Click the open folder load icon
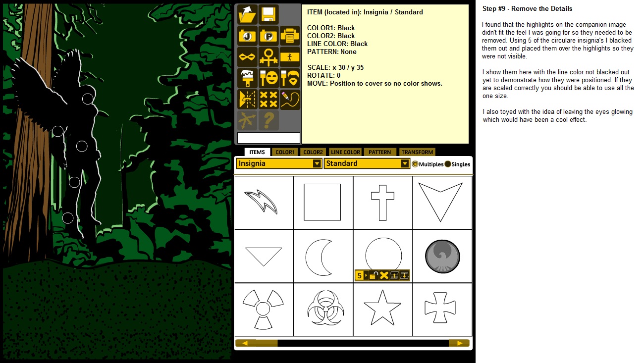644x363 pixels. click(247, 14)
